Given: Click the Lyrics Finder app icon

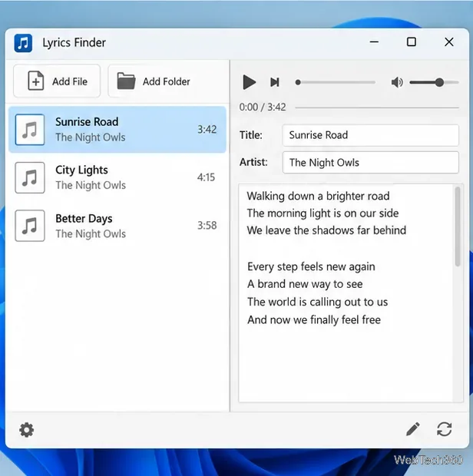Looking at the screenshot, I should 23,43.
